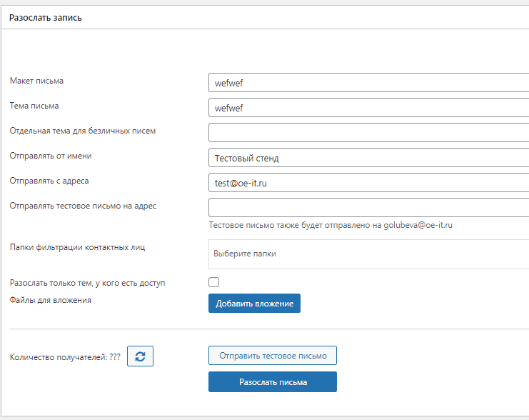Click the golubeva@oe-it.ru test letter note
This screenshot has height=420, width=529.
331,225
